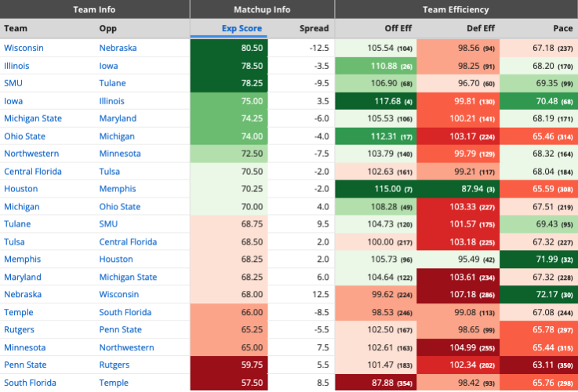Open Memphis in the Team column

tap(23, 260)
